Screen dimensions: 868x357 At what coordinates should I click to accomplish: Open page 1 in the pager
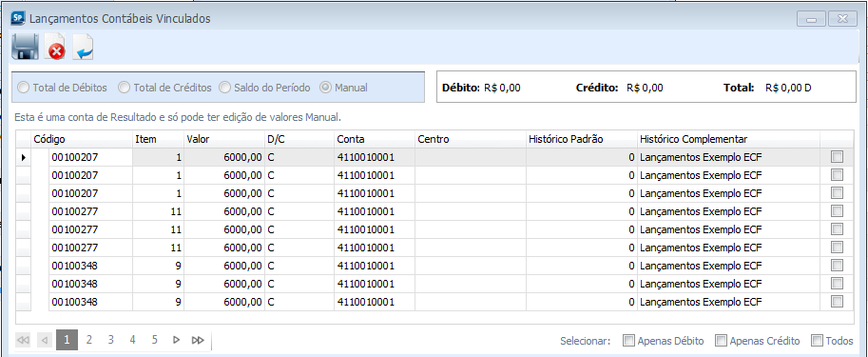tap(67, 339)
